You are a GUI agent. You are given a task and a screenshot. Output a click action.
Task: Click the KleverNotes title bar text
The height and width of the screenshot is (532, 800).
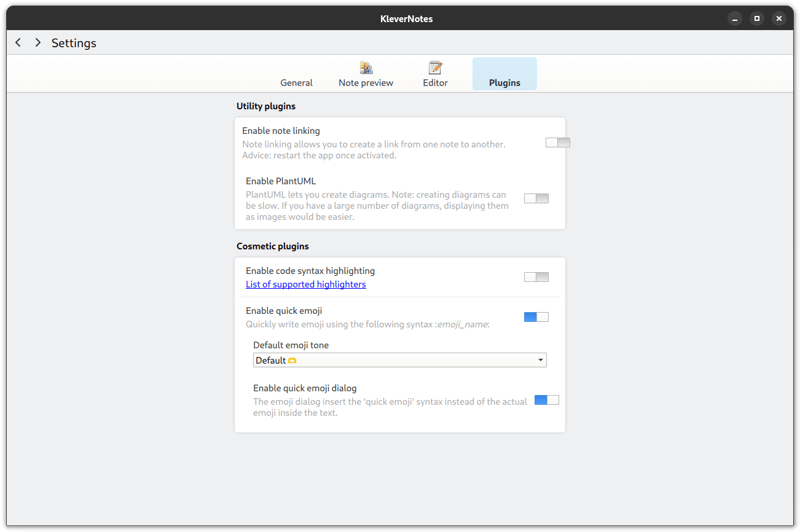coord(406,18)
